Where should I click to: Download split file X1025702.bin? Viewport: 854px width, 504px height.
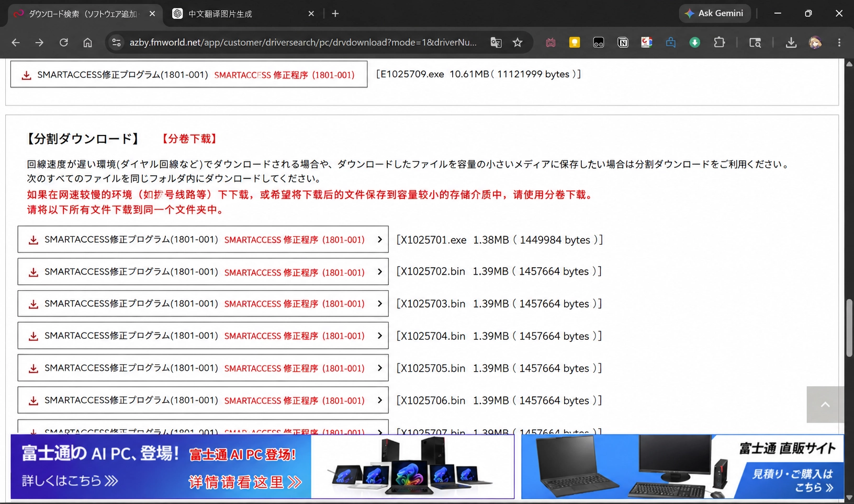tap(203, 272)
